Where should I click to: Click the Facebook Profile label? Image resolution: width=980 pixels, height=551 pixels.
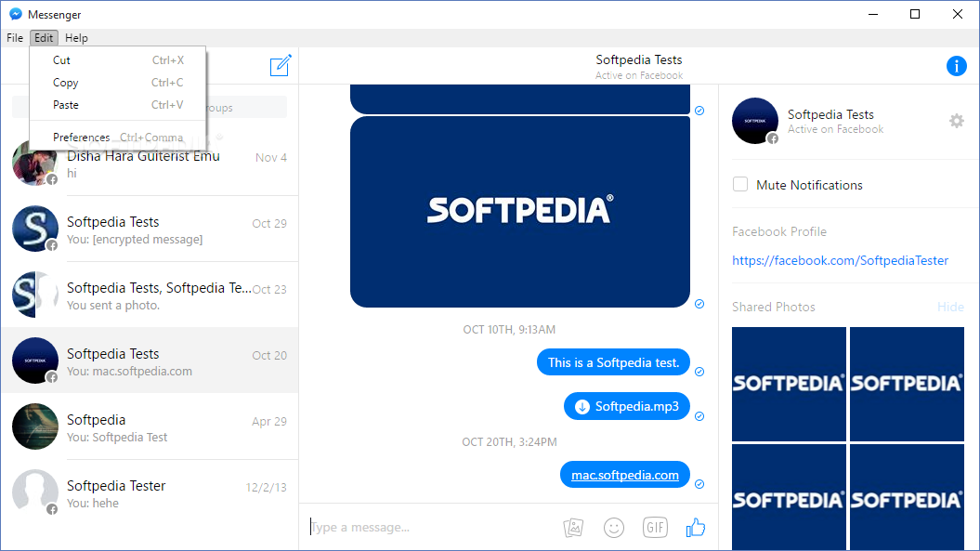coord(779,231)
